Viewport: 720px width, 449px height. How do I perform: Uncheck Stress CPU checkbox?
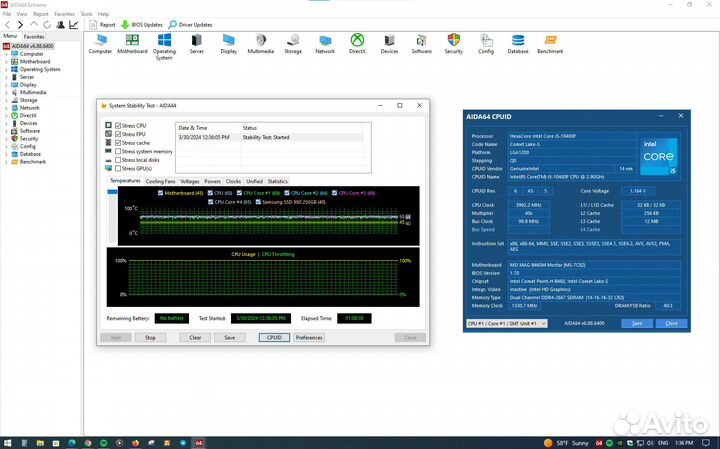(118, 125)
